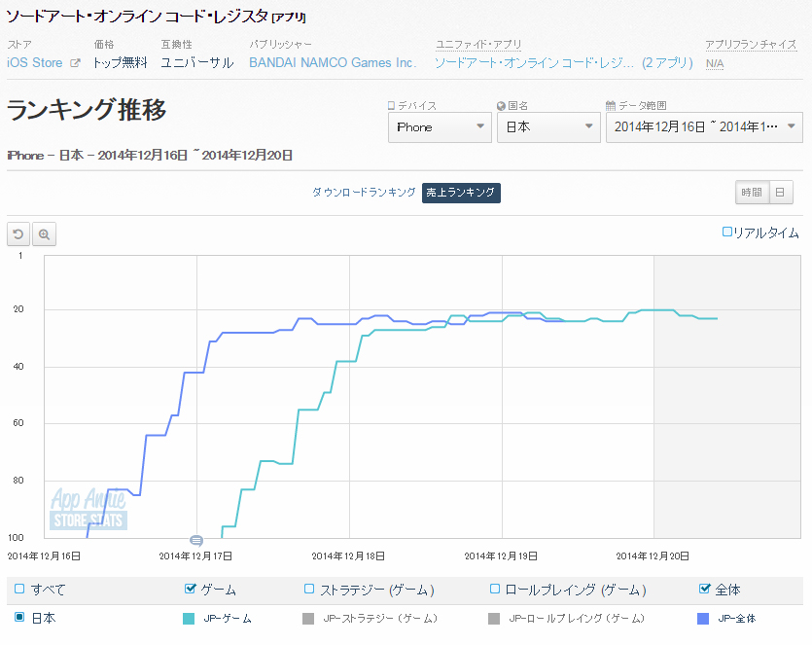
Task: Click the 2014年12月19日 axis date label
Action: [501, 555]
